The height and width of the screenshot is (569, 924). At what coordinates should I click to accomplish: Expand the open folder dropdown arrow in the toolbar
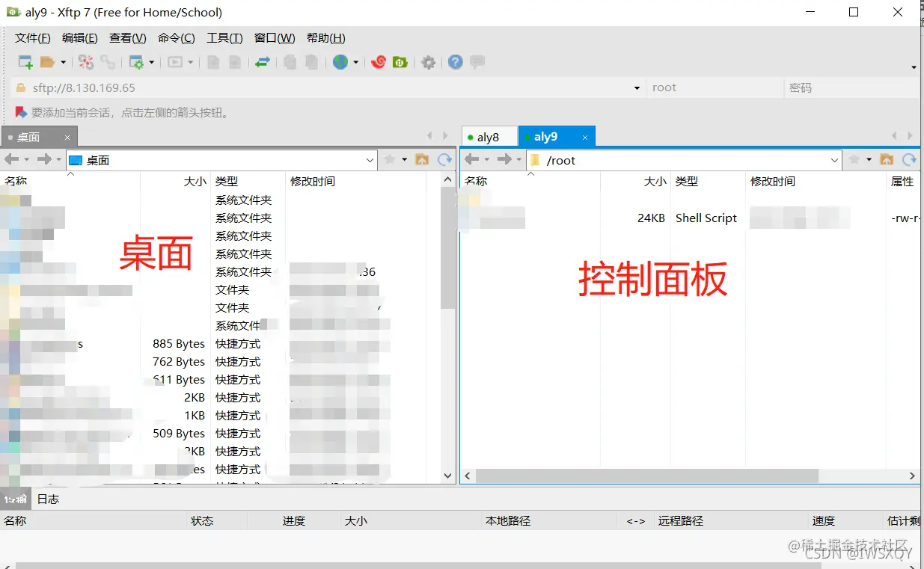coord(62,63)
